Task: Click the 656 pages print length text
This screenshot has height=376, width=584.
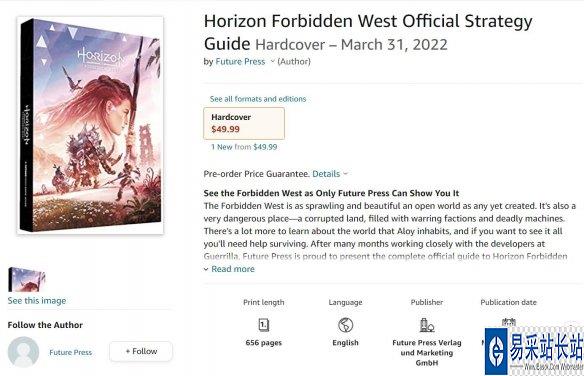Action: pyautogui.click(x=264, y=342)
